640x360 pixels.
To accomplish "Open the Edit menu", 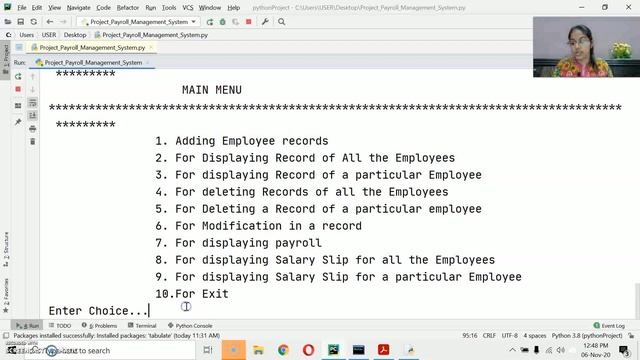I will [x=37, y=7].
